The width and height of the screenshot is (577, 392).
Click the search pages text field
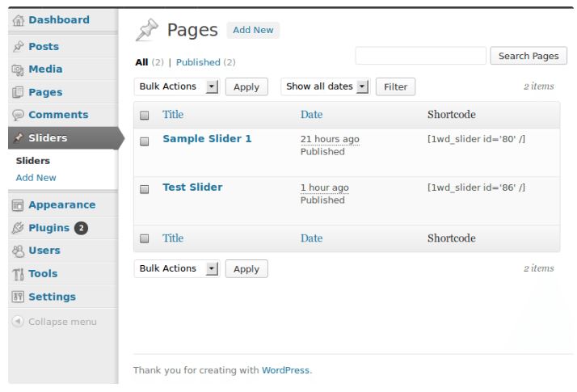coord(420,56)
